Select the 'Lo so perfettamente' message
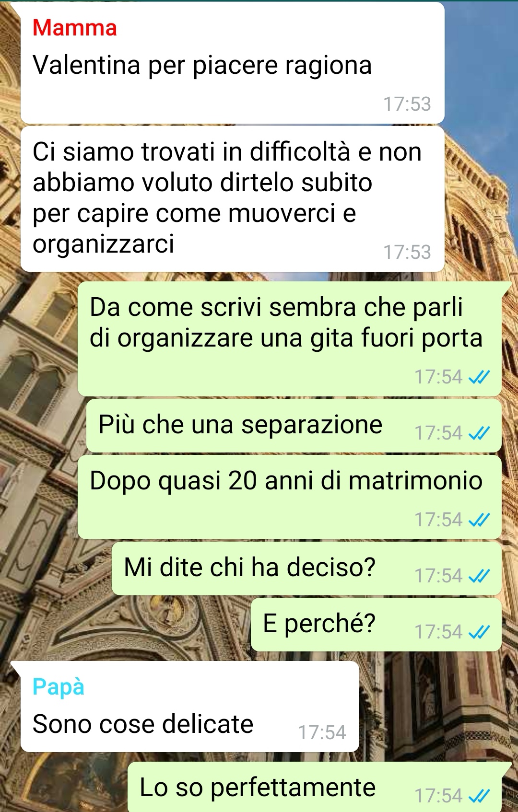The width and height of the screenshot is (518, 812). click(x=315, y=787)
